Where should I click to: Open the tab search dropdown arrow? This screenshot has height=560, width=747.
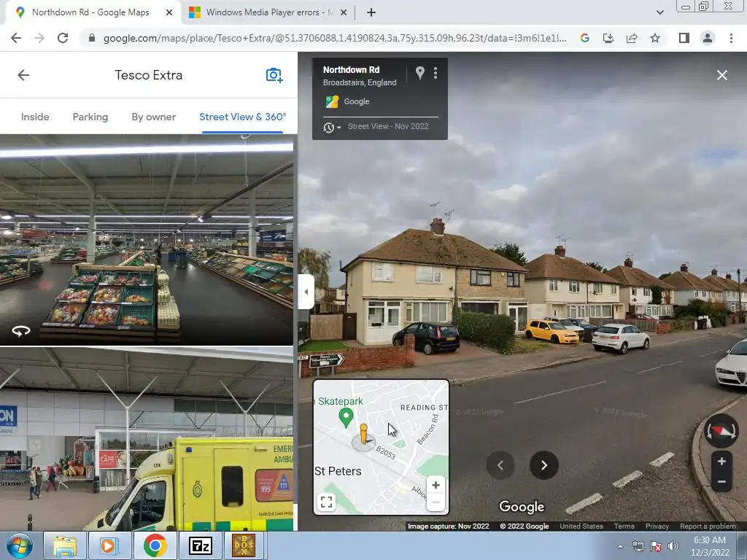click(x=659, y=13)
